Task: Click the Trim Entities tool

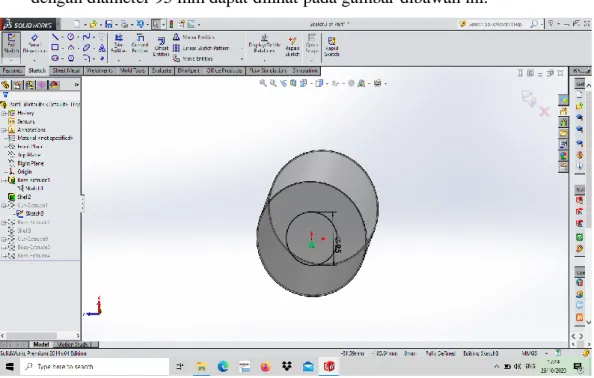Action: (119, 44)
